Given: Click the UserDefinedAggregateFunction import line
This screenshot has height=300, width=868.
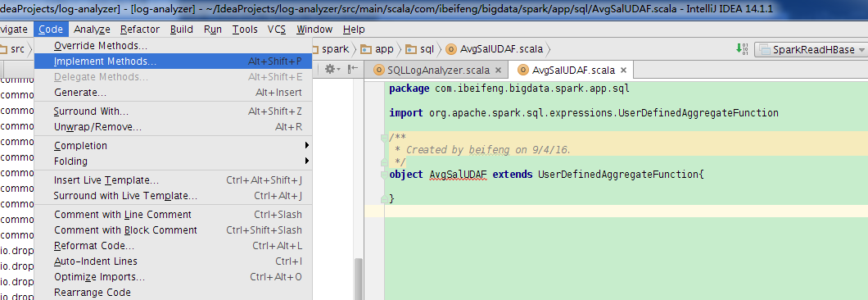Looking at the screenshot, I should pos(584,113).
